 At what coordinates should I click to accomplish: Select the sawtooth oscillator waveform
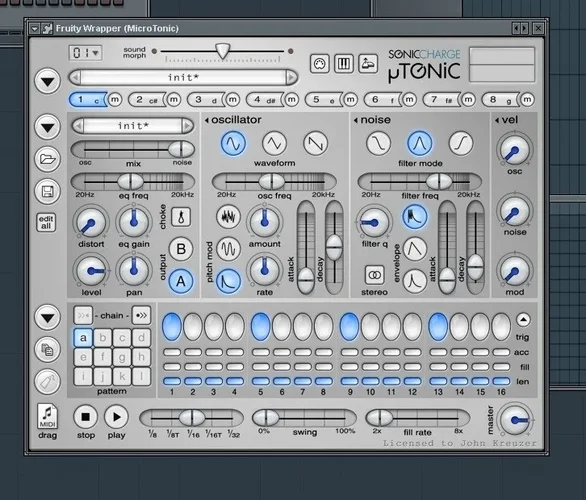(315, 143)
